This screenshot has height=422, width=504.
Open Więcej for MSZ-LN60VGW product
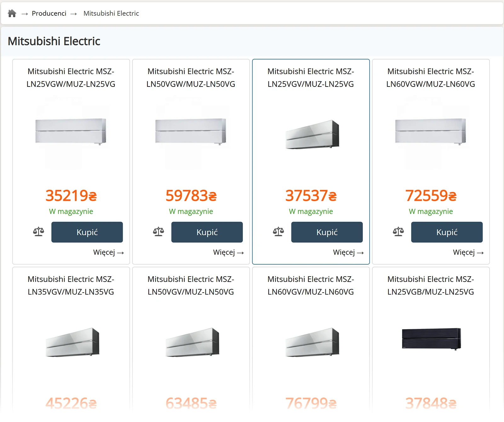click(468, 252)
